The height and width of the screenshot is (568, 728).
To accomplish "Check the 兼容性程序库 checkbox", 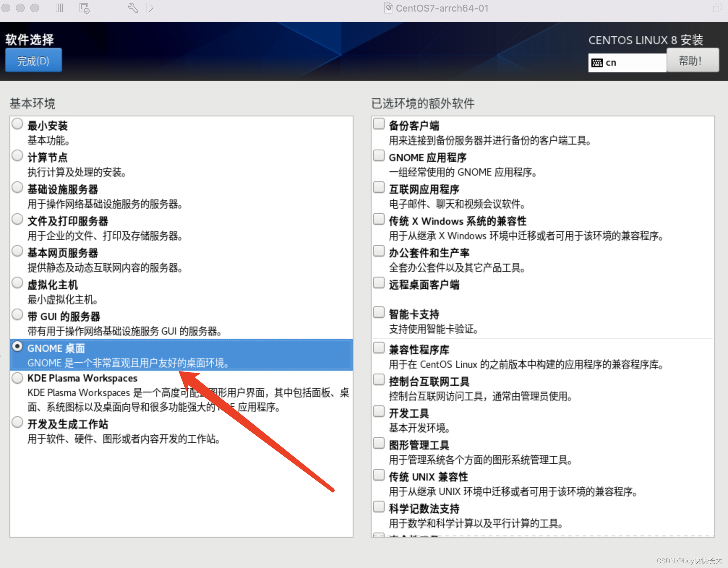I will tap(379, 348).
